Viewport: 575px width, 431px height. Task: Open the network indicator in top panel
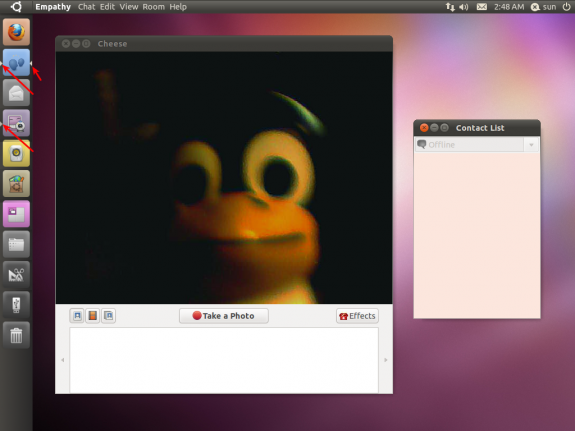pyautogui.click(x=450, y=7)
